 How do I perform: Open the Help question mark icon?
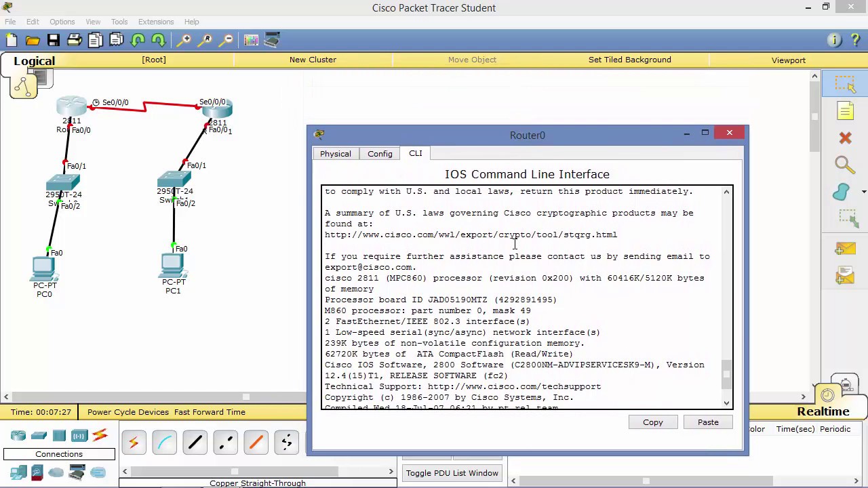855,40
